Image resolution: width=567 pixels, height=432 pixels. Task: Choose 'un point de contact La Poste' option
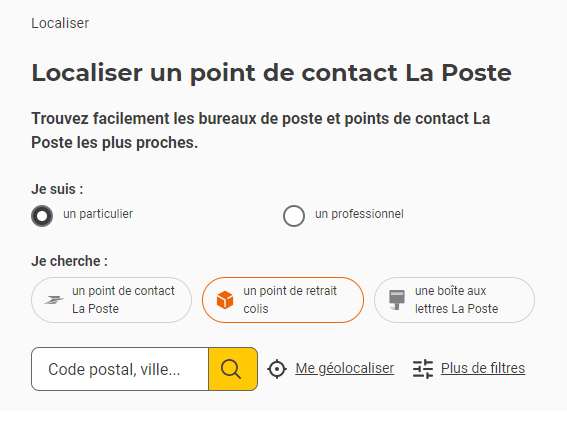click(x=111, y=300)
